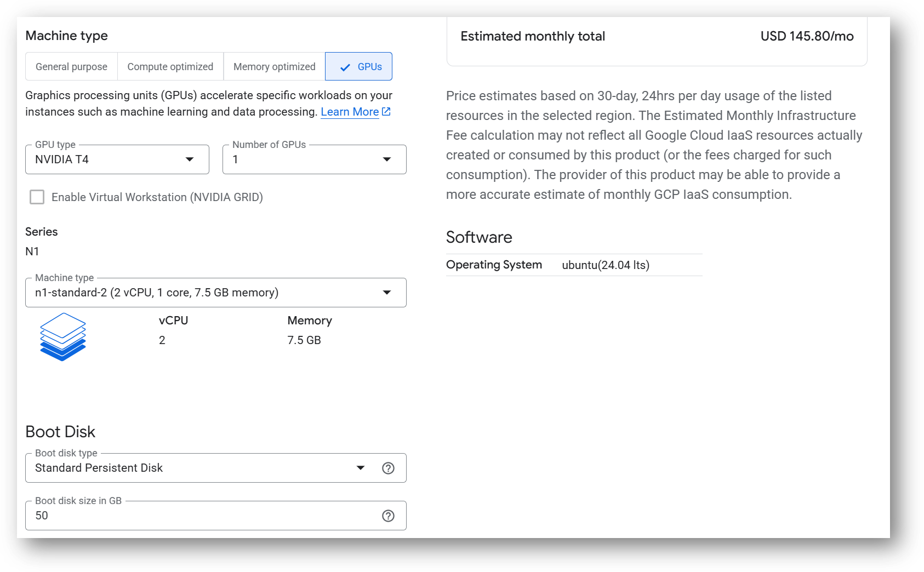Click the 7.5 GB memory value
The height and width of the screenshot is (572, 924).
(304, 340)
